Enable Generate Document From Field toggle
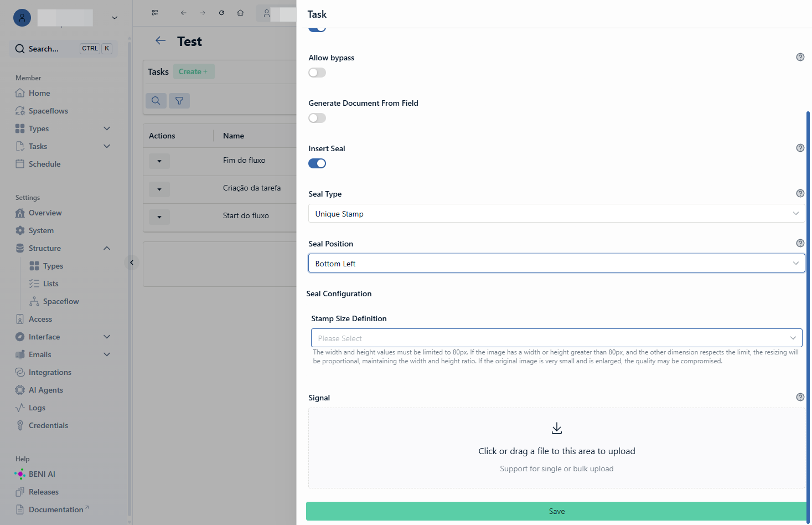 click(317, 118)
